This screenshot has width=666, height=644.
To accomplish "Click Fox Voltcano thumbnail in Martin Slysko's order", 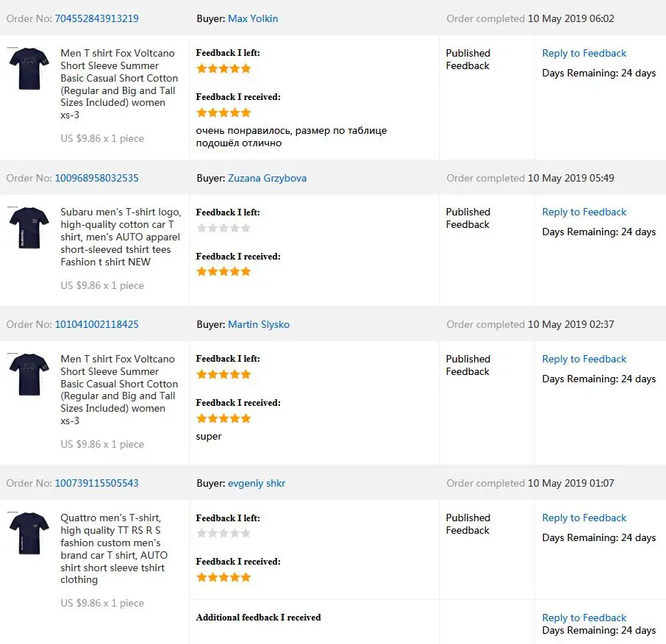I will click(x=29, y=374).
